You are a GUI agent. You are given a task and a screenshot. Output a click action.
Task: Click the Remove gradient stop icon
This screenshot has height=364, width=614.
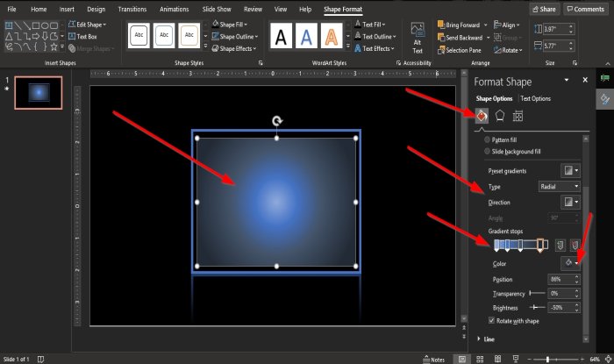(x=575, y=246)
